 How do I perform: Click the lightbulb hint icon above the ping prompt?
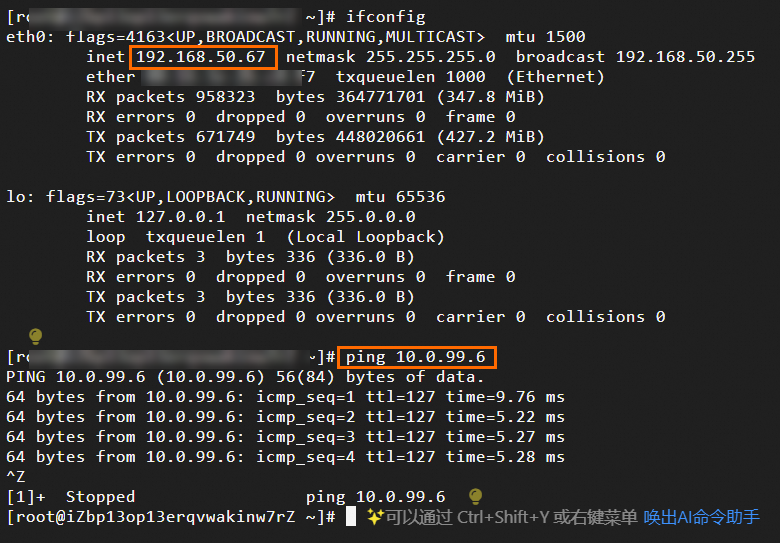(x=35, y=337)
